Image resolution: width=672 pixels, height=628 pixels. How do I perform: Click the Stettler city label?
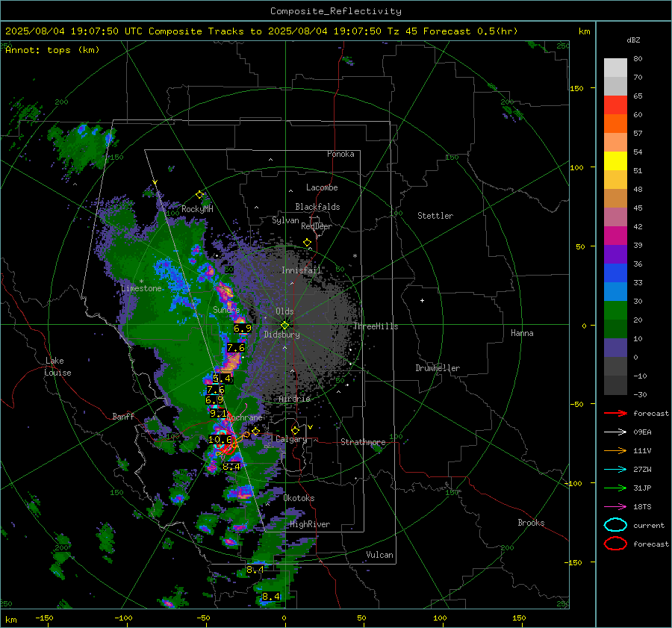pos(435,216)
